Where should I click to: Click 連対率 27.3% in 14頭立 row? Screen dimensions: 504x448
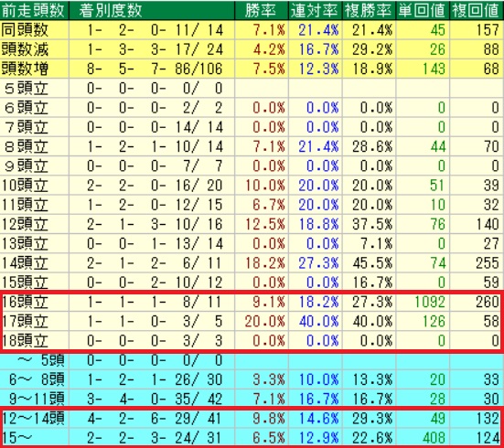click(318, 263)
